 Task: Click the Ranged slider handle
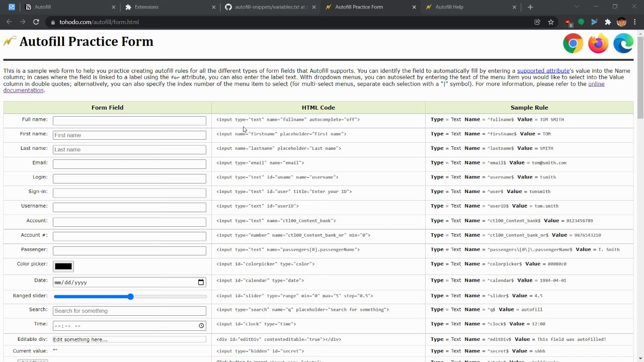(x=130, y=297)
